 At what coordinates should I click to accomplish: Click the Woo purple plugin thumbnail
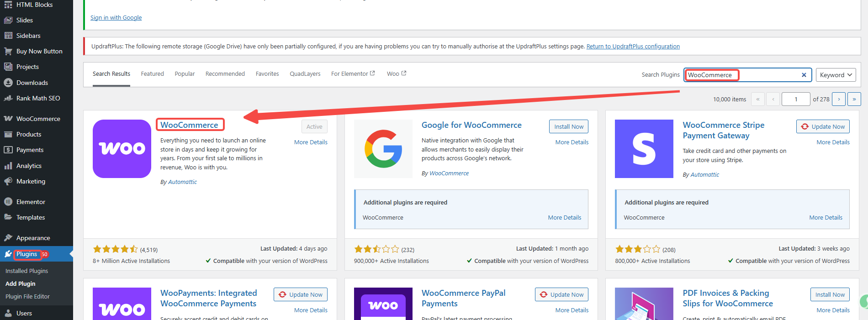122,149
